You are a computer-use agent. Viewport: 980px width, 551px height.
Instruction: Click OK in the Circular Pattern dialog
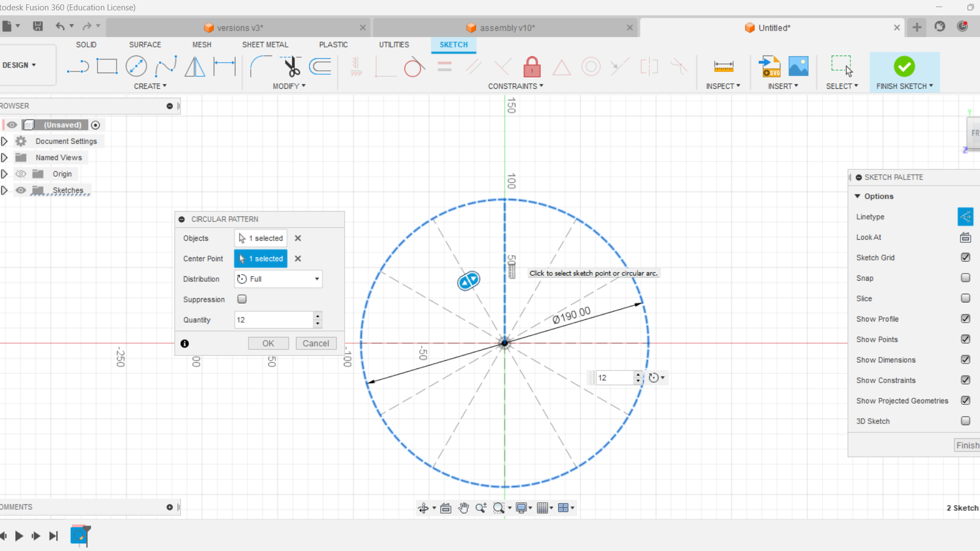tap(268, 343)
